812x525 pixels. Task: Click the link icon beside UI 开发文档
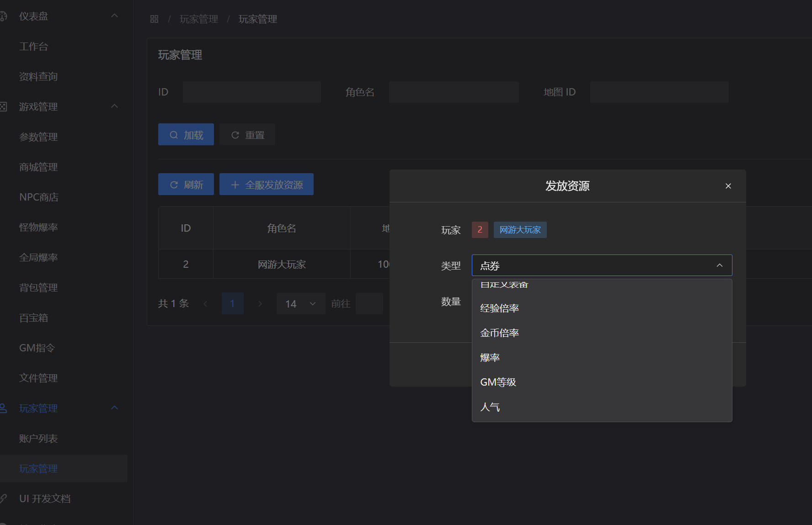pyautogui.click(x=4, y=498)
